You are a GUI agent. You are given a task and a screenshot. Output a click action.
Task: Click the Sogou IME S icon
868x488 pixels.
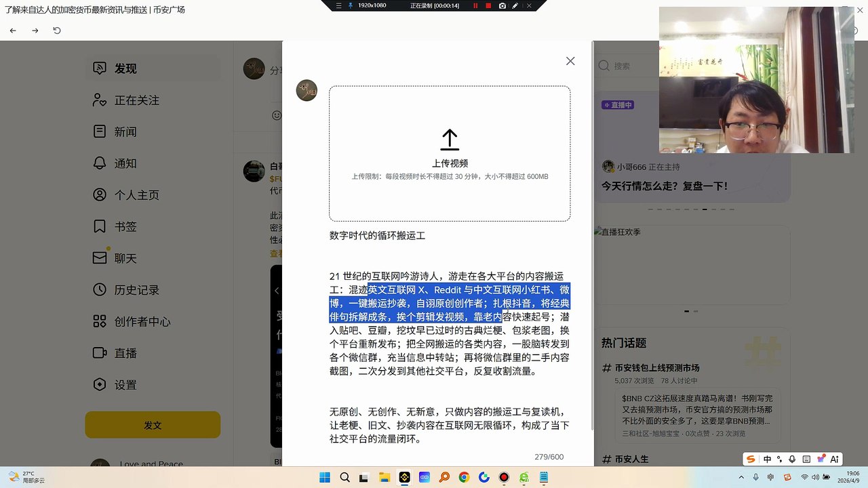point(751,459)
